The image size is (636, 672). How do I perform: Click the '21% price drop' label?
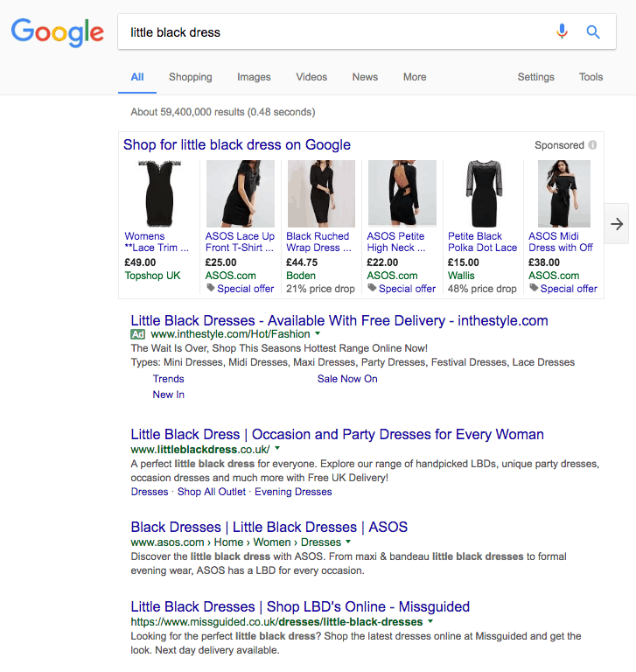[320, 289]
